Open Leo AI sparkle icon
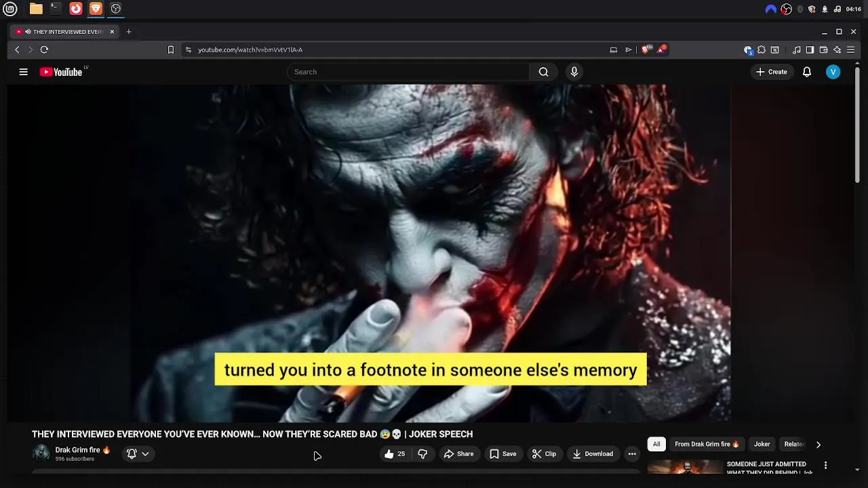This screenshot has height=488, width=868. point(837,49)
